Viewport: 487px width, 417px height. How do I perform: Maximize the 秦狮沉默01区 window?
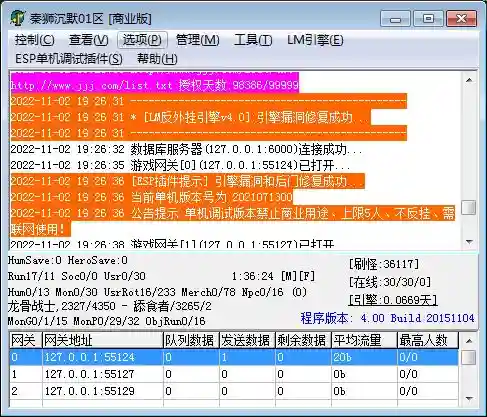pyautogui.click(x=428, y=19)
